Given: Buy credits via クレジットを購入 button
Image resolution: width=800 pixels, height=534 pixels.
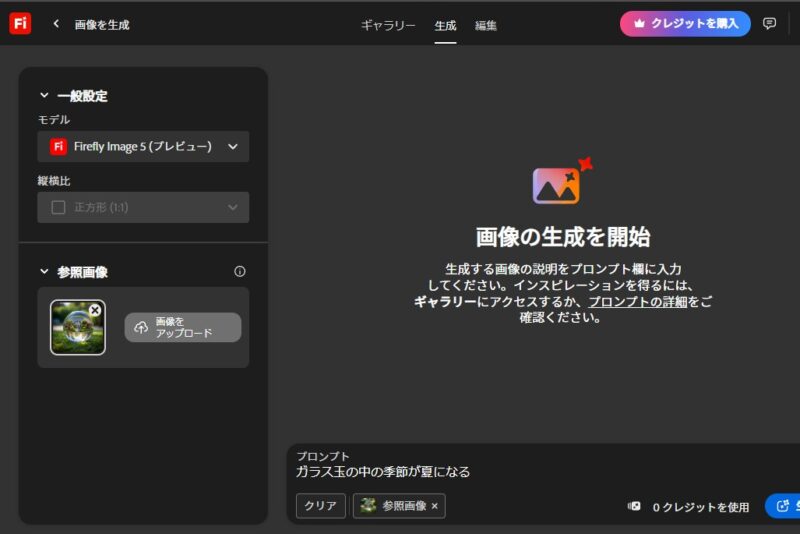Looking at the screenshot, I should tap(685, 23).
